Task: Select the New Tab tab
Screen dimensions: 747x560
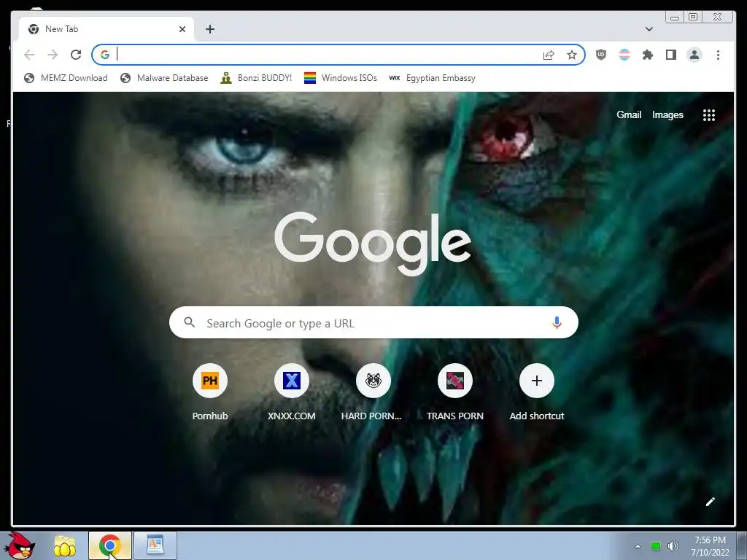Action: [107, 29]
